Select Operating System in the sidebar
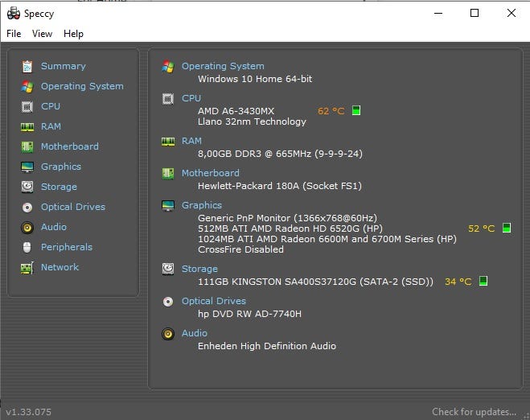Image resolution: width=530 pixels, height=420 pixels. [x=82, y=86]
